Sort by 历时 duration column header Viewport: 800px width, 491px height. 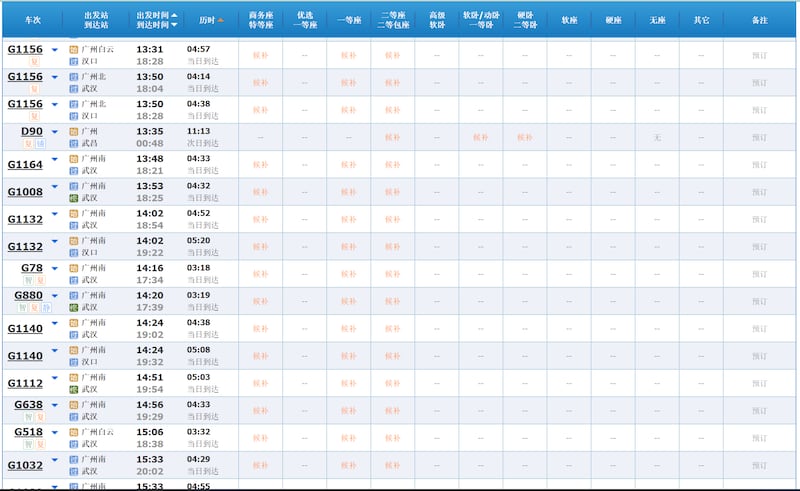click(211, 20)
